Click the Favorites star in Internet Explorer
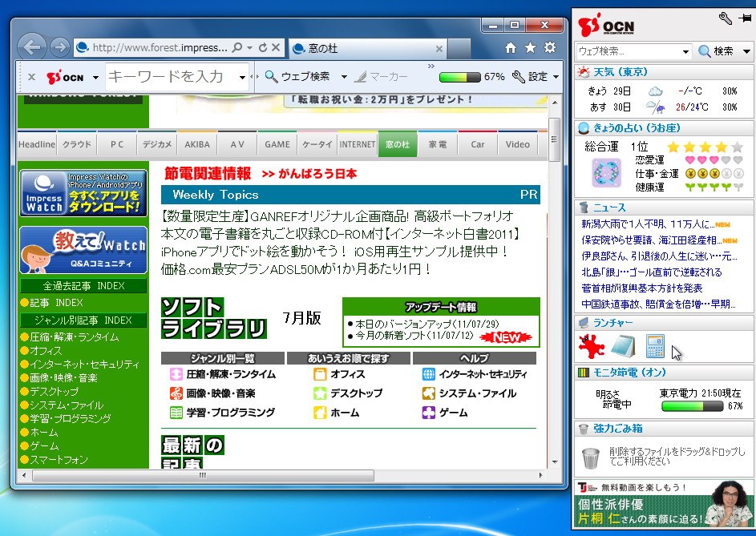The image size is (756, 536). pos(530,48)
